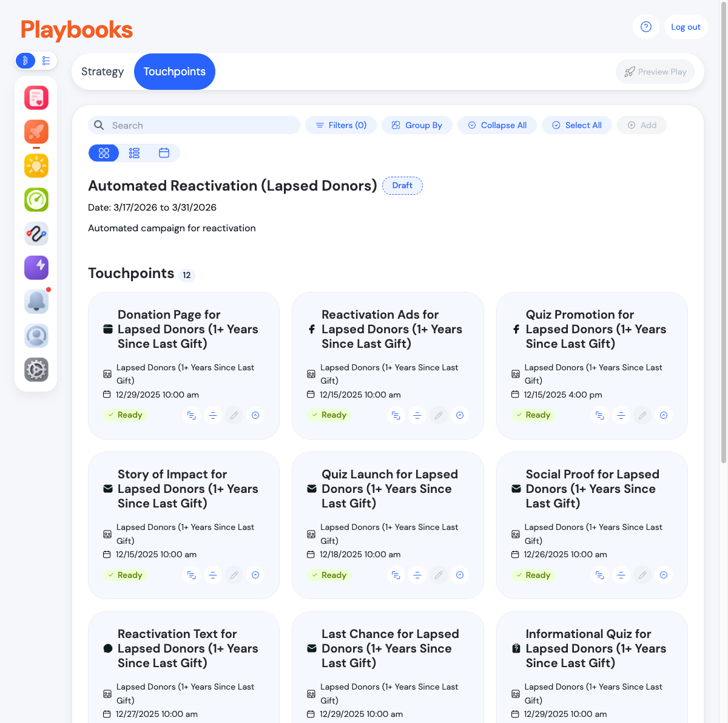
Task: Switch touchpoints to calendar view
Action: (164, 153)
